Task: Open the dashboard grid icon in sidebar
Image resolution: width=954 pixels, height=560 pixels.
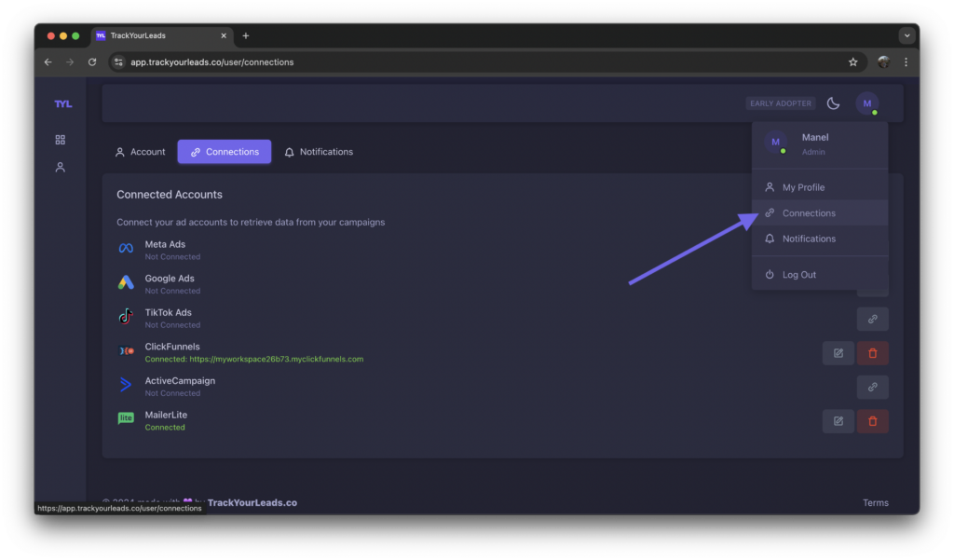Action: pos(61,140)
